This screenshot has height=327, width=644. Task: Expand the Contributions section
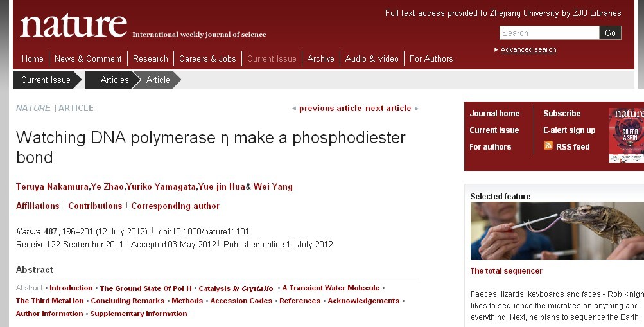(x=95, y=206)
